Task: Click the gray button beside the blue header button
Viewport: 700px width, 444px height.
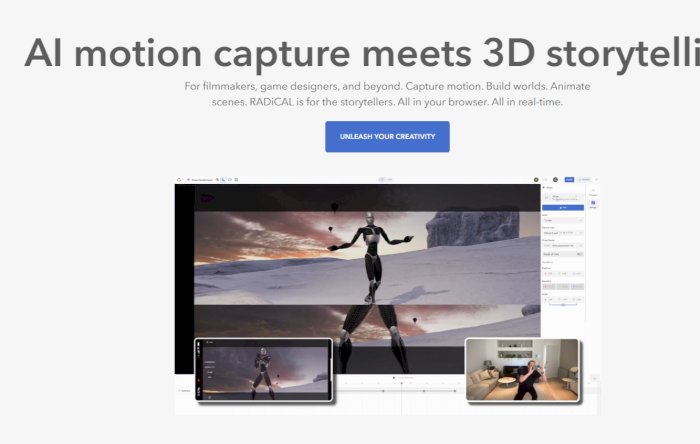Action: point(584,179)
